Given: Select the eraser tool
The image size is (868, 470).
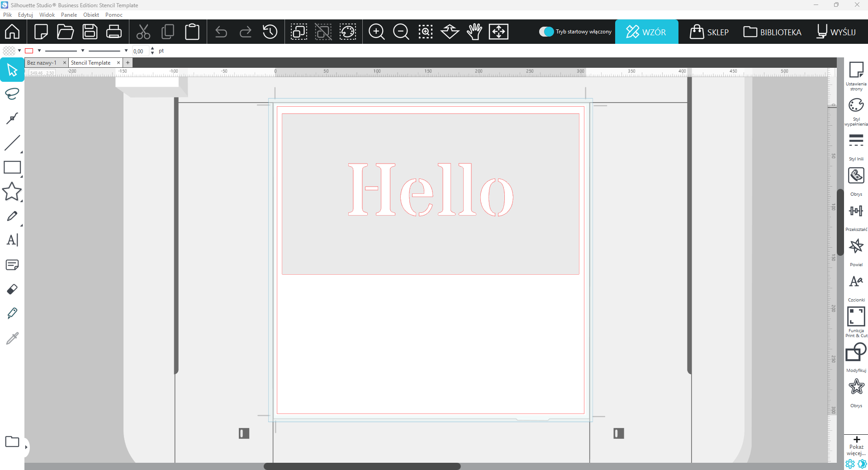Looking at the screenshot, I should coord(12,289).
